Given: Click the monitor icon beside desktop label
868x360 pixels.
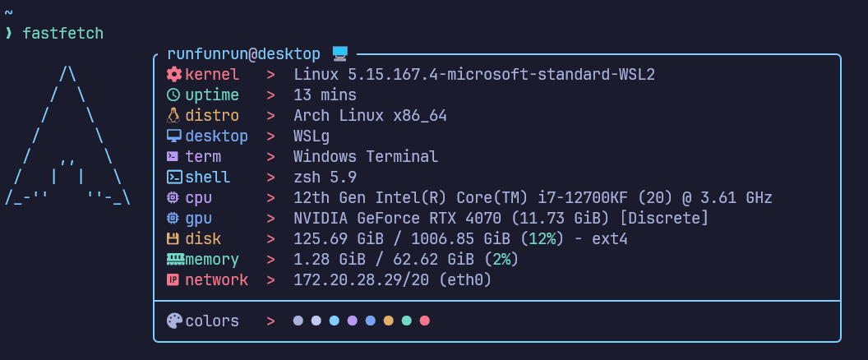Looking at the screenshot, I should pyautogui.click(x=173, y=136).
